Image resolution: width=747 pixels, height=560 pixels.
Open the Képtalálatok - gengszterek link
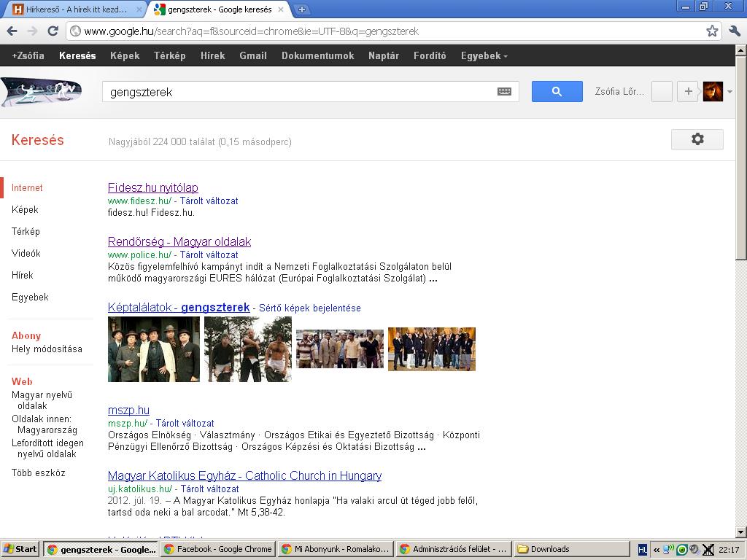tap(179, 307)
